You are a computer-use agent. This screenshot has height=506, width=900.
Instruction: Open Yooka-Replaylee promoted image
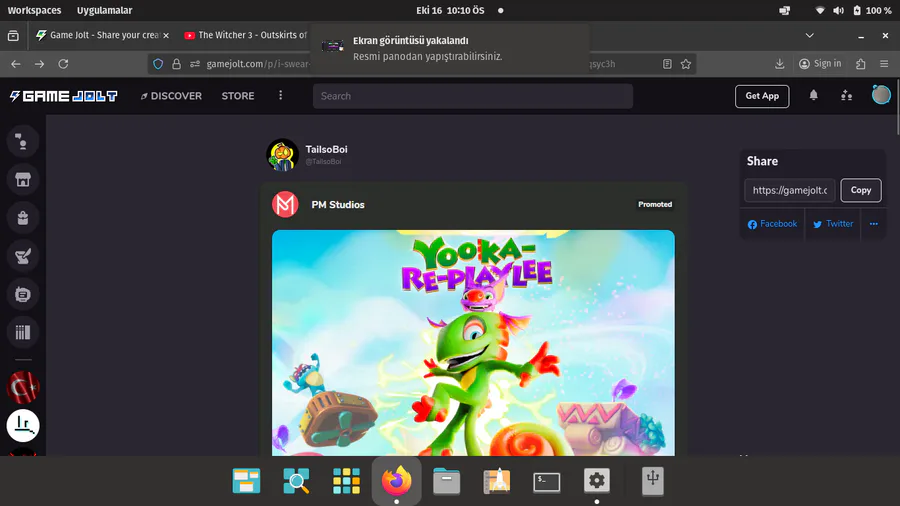point(473,342)
